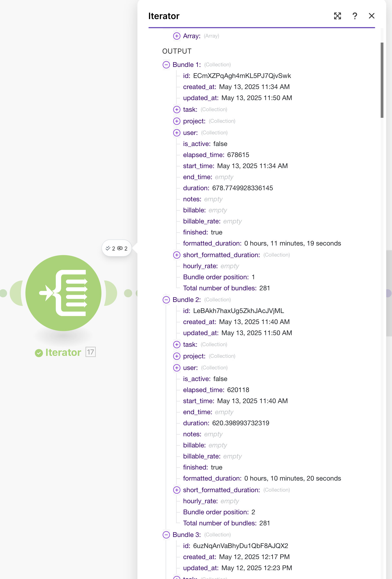Expand short_formatted_duration in Bundle 1

177,255
